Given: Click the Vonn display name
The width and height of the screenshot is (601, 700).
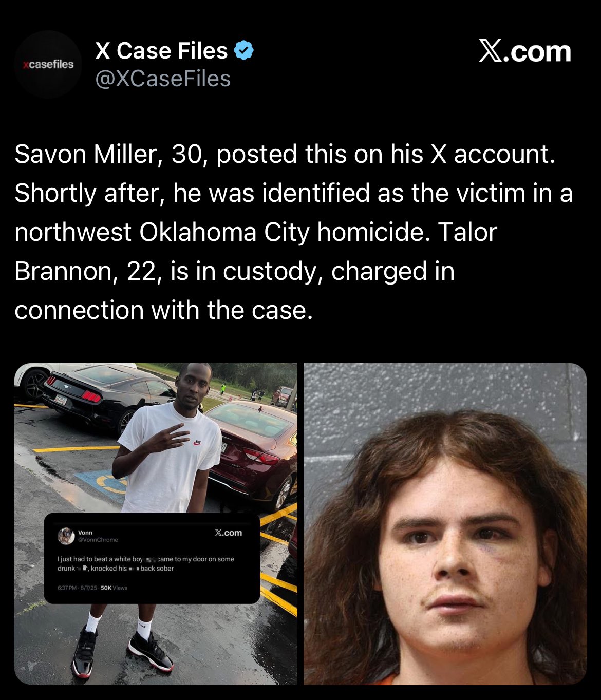Looking at the screenshot, I should (x=85, y=533).
